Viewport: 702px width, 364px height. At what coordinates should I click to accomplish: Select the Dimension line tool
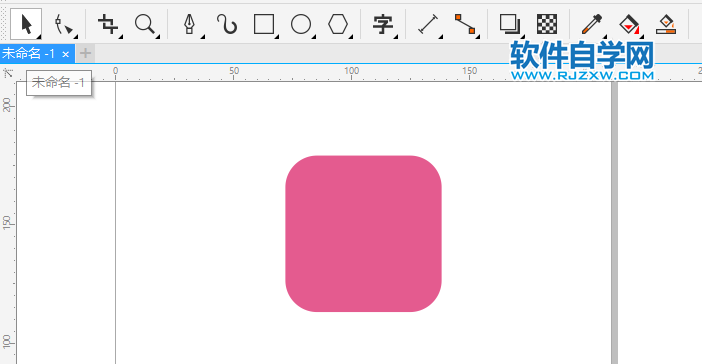click(428, 24)
